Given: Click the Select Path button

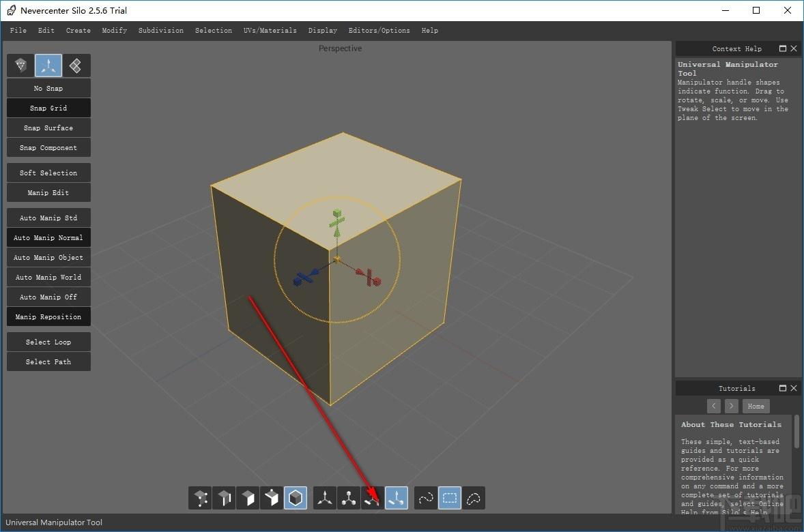Looking at the screenshot, I should (x=48, y=362).
